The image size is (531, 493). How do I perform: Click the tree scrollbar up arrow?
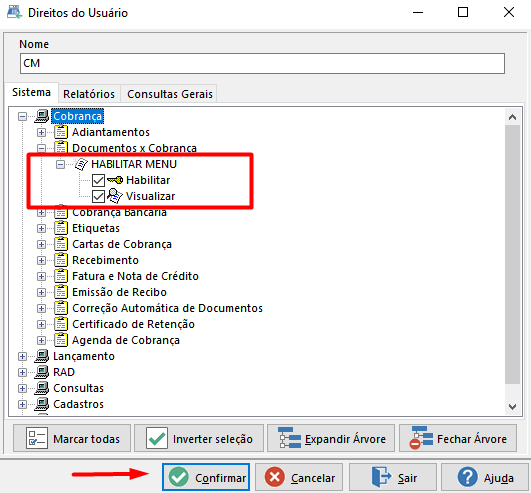[512, 117]
